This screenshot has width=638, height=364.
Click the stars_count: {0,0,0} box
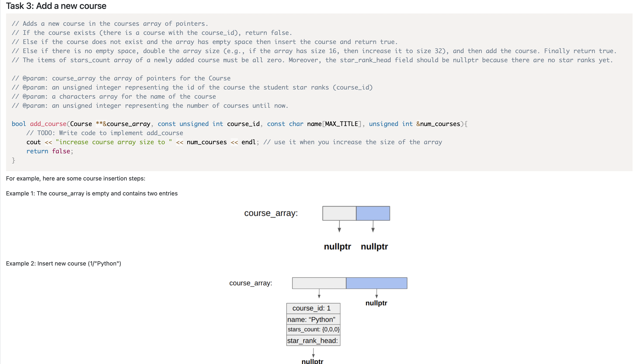[x=313, y=330]
